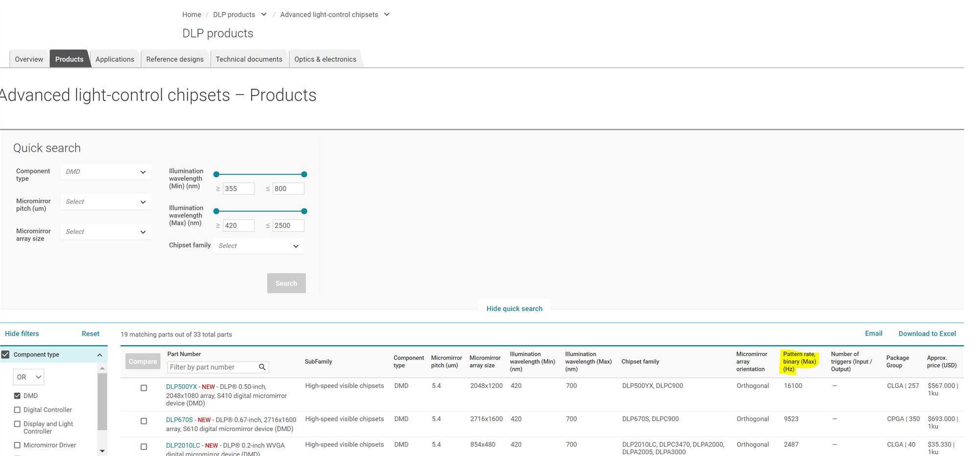Click the Approx. price (USD) column header
This screenshot has width=980, height=456.
941,361
